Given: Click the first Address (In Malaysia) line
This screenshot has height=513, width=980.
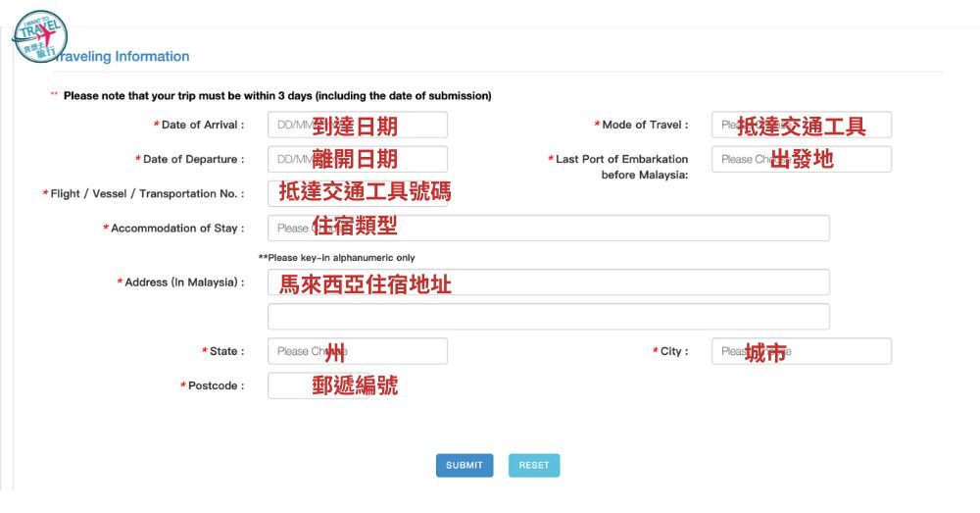Looking at the screenshot, I should point(548,282).
